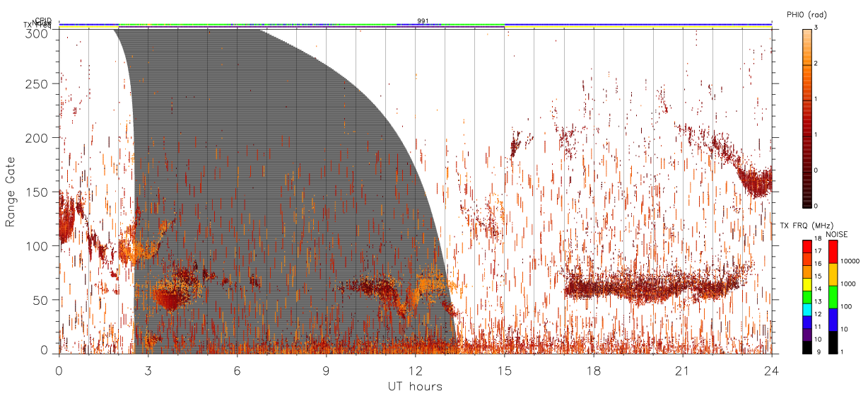Click the 'UT hours' x-axis label
Screen dimensions: 868x401
pos(414,386)
